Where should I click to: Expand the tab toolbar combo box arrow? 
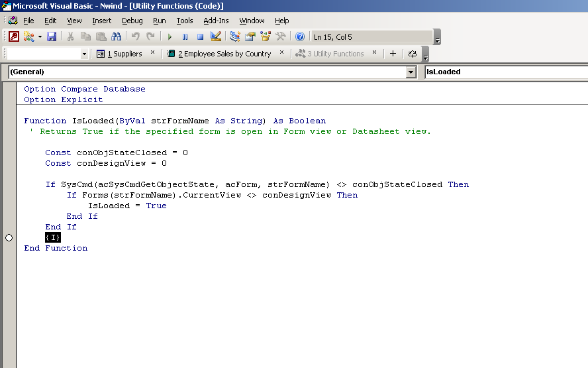84,54
